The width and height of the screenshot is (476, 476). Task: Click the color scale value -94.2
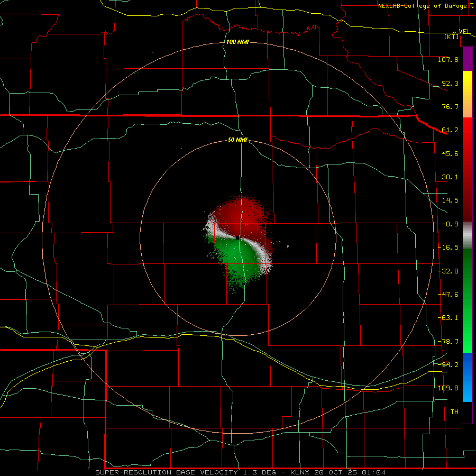448,365
